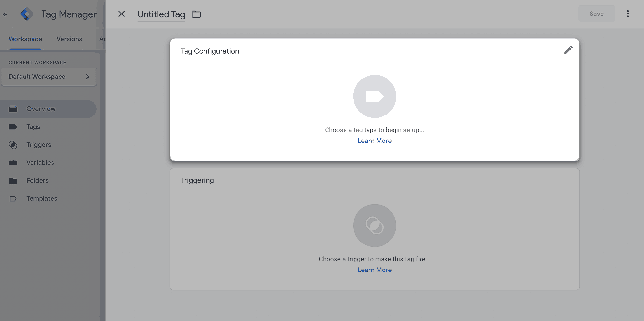Viewport: 644px width, 321px height.
Task: Open Tags in the sidebar
Action: point(33,127)
